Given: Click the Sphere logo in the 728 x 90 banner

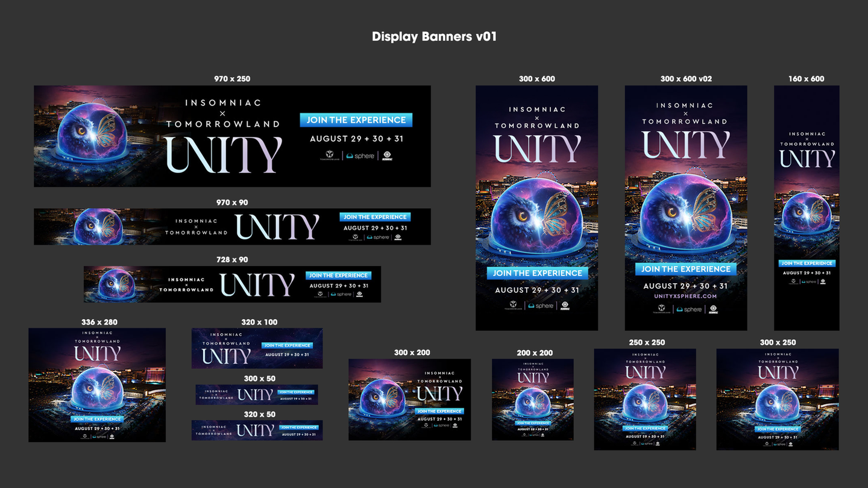Looking at the screenshot, I should [341, 295].
